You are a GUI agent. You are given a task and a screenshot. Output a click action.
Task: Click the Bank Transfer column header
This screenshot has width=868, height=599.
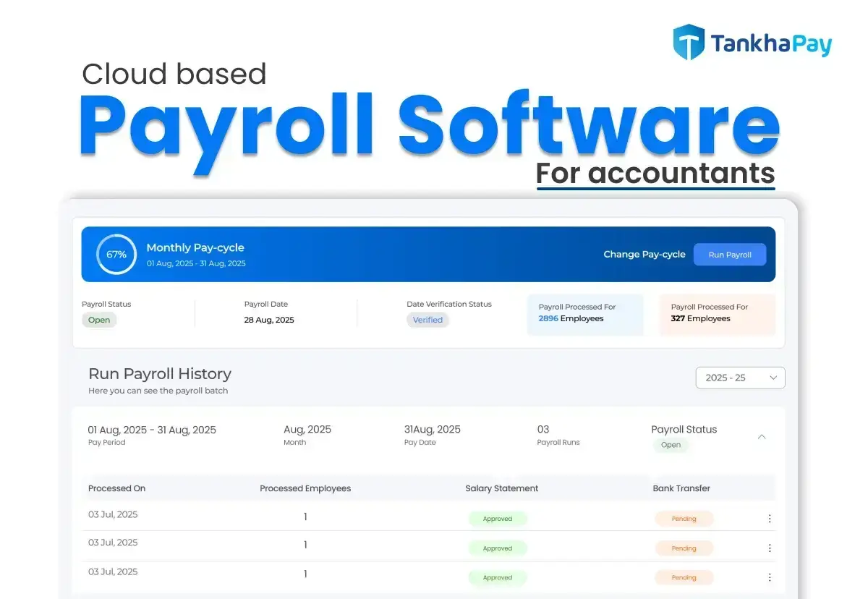[681, 488]
